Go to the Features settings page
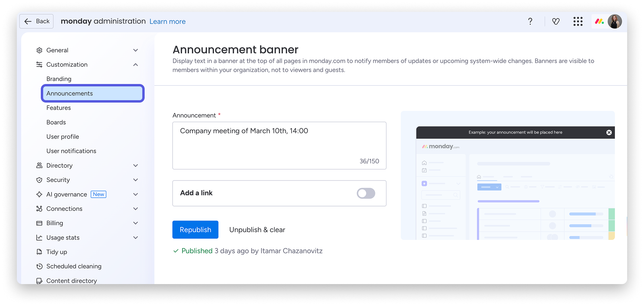The width and height of the screenshot is (644, 306). coord(59,108)
